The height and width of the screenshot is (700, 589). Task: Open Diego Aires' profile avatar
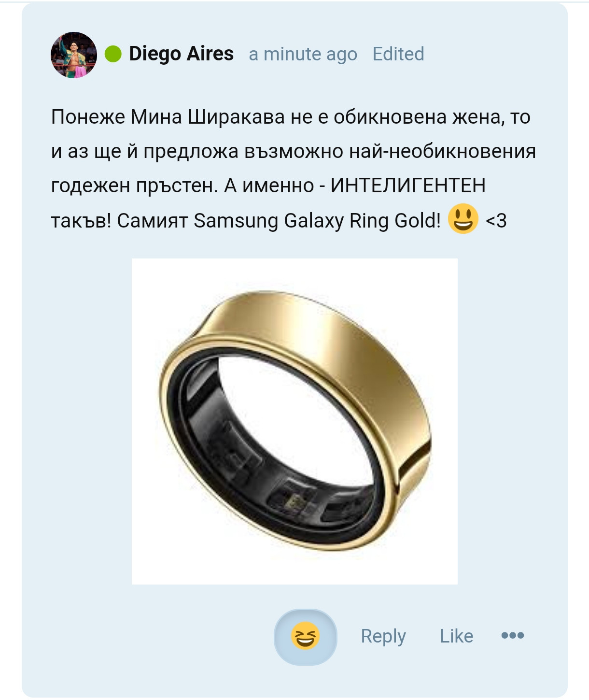tap(74, 55)
